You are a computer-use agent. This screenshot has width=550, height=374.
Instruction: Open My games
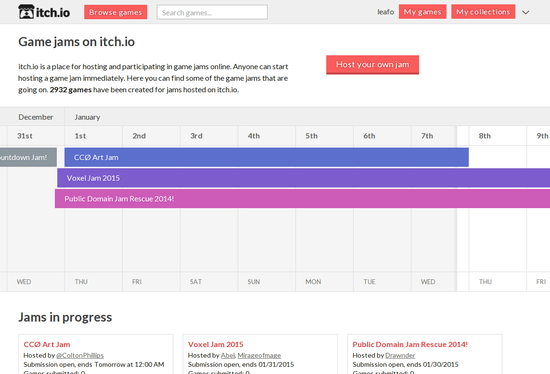[x=422, y=12]
